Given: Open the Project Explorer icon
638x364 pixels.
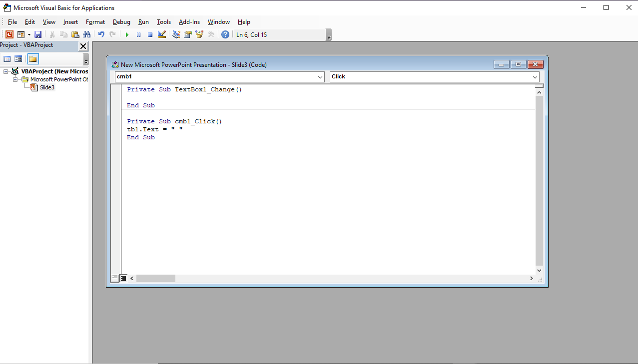Looking at the screenshot, I should coord(176,34).
